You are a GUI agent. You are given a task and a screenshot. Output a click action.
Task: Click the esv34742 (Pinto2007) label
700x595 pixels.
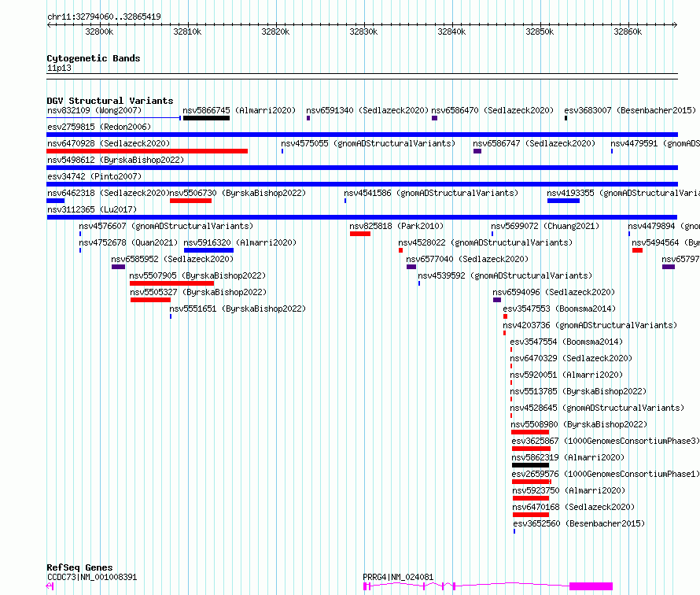94,176
